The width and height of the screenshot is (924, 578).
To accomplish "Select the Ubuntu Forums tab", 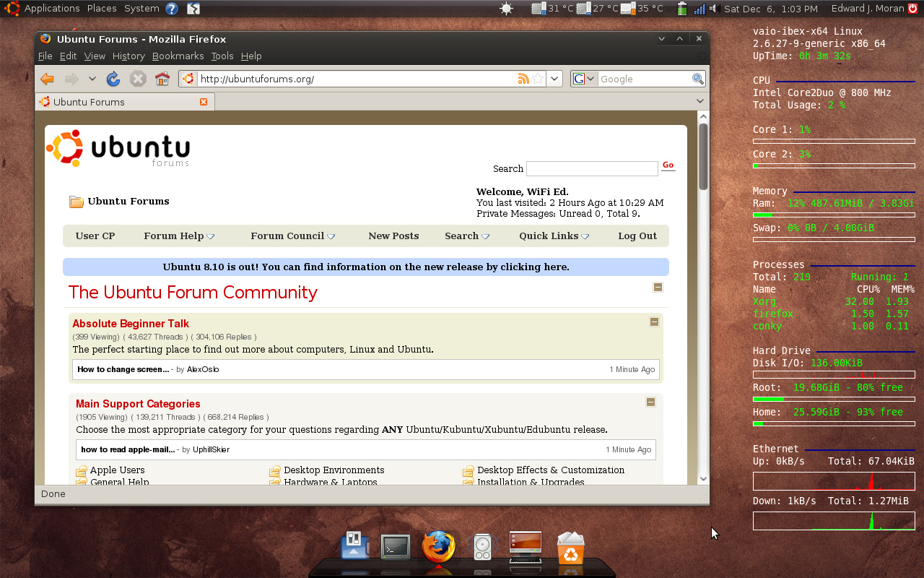I will (x=124, y=102).
